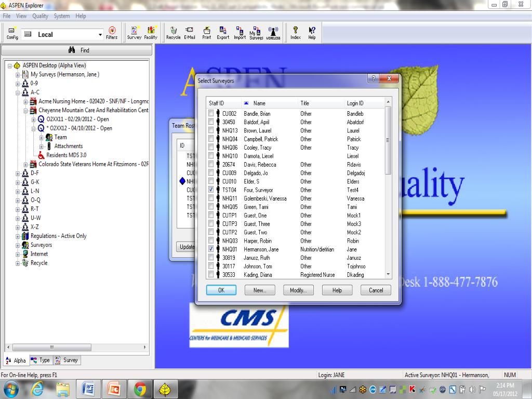
Task: Collapse the A-C tree group
Action: point(18,92)
